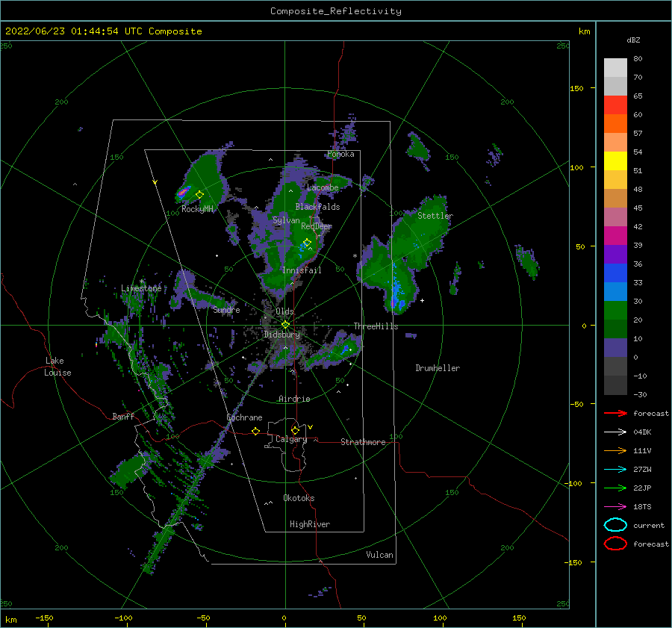Click the Lake Louise label
The height and width of the screenshot is (628, 672).
57,367
